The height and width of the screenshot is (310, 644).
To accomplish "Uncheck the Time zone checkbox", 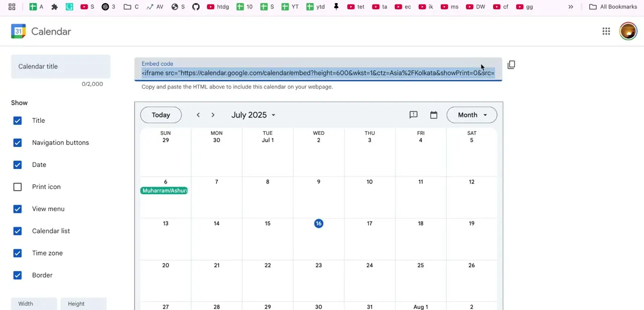I will tap(18, 254).
